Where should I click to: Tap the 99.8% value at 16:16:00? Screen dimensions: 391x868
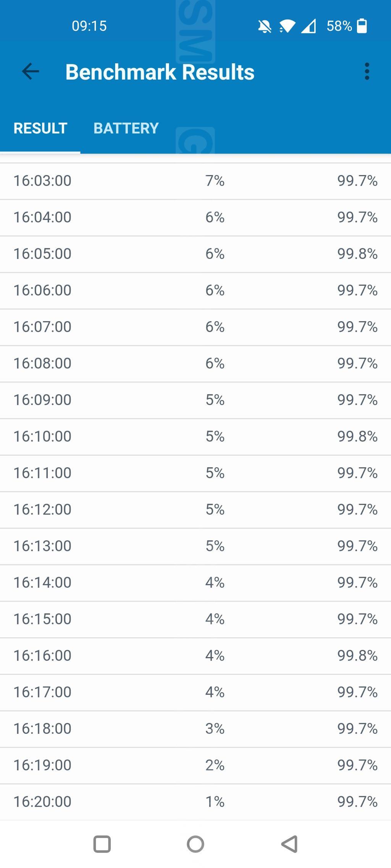(357, 656)
